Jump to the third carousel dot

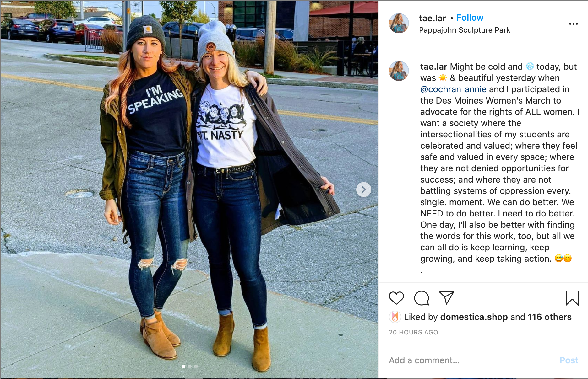pyautogui.click(x=196, y=366)
